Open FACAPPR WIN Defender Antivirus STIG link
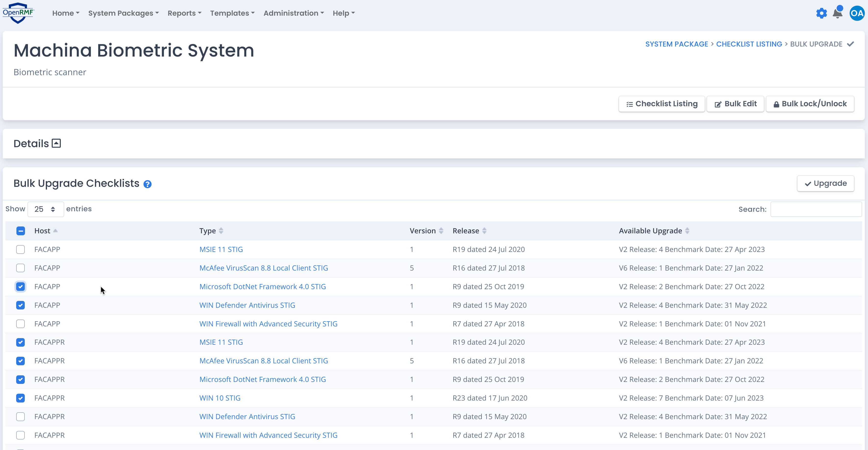868x450 pixels. click(247, 417)
